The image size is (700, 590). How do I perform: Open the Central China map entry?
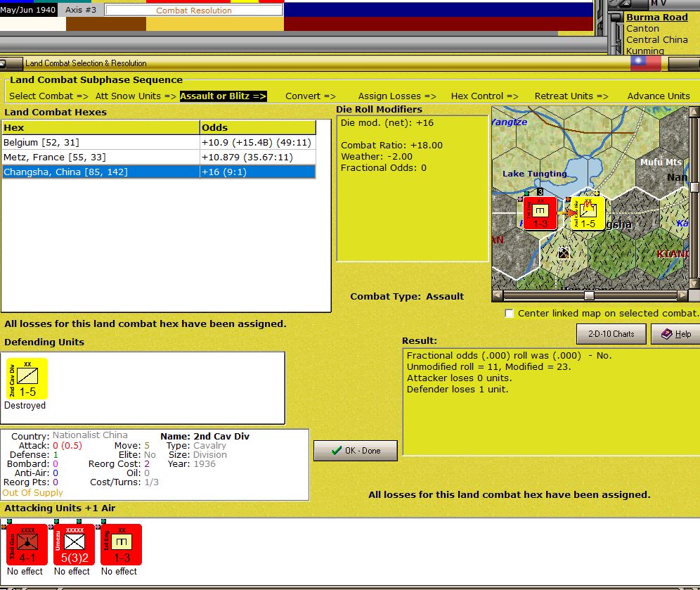pos(656,40)
